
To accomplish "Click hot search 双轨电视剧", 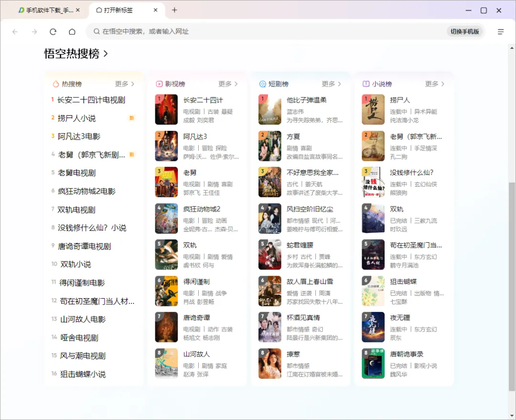I will point(76,210).
